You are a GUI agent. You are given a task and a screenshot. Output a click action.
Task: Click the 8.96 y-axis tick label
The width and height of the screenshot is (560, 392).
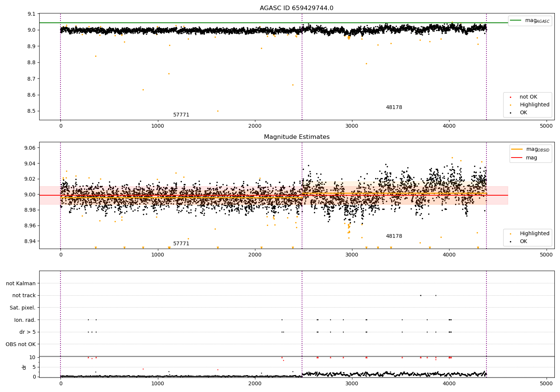[x=30, y=226]
